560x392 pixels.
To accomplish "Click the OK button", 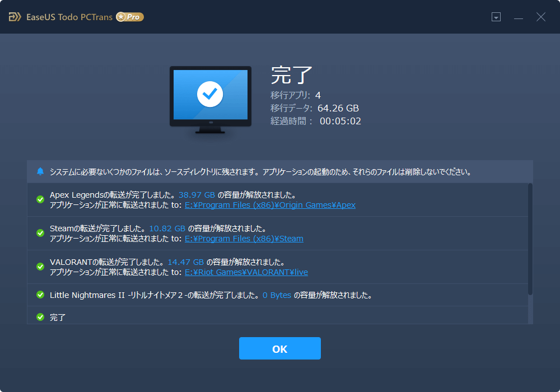I will tap(279, 348).
